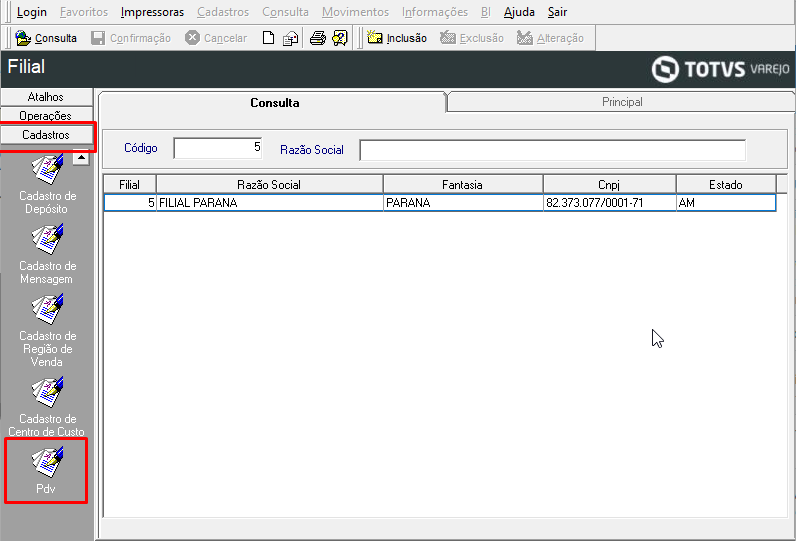Click the AM estado cell

(726, 202)
